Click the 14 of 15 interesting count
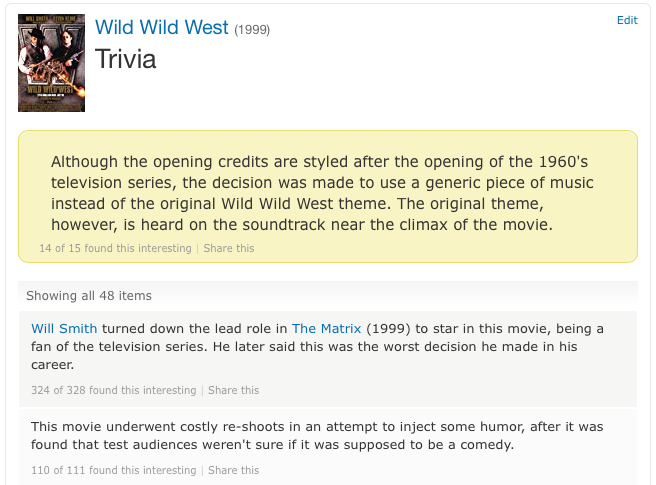656x485 pixels. tap(115, 248)
